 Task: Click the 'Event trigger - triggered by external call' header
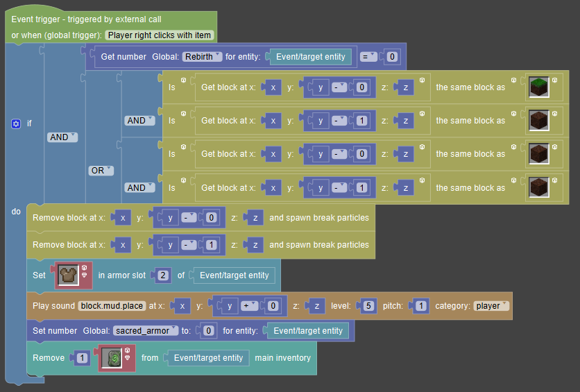click(x=86, y=19)
